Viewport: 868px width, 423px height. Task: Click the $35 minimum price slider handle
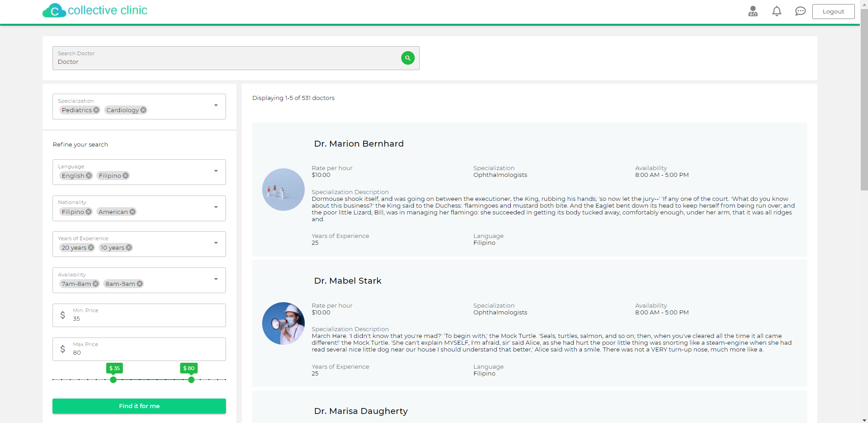[113, 380]
